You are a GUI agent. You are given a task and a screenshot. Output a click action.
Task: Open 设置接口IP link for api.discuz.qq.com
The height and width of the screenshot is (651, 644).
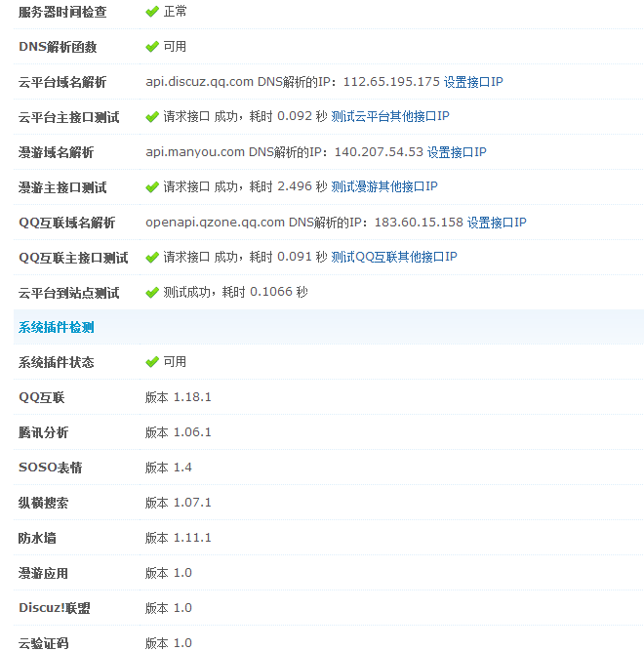pyautogui.click(x=473, y=82)
